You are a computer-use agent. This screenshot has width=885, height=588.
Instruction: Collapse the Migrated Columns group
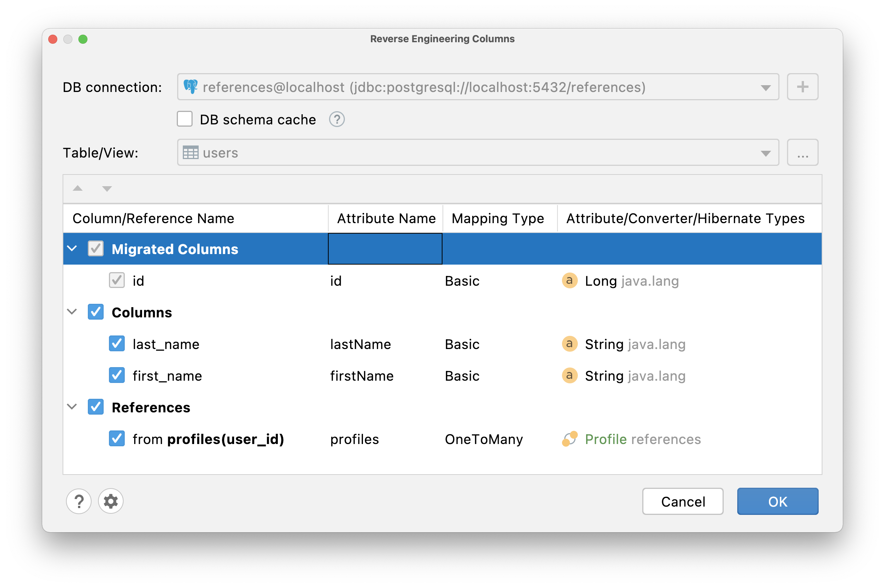pyautogui.click(x=72, y=249)
